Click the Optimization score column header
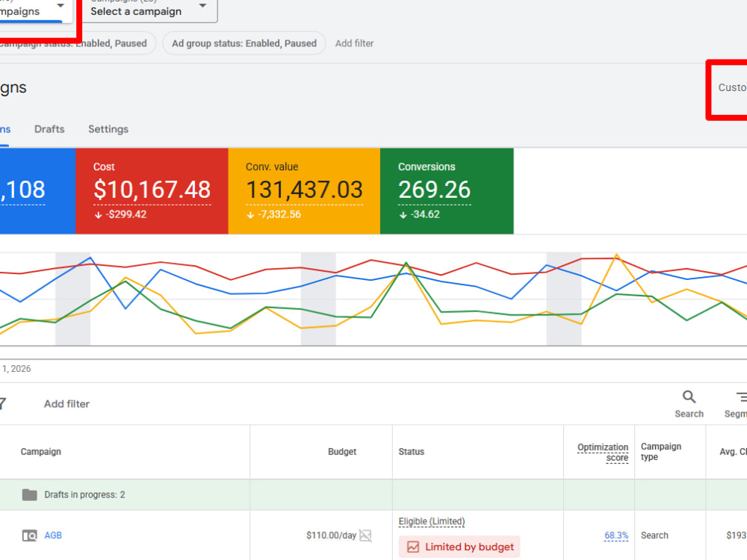 point(603,452)
